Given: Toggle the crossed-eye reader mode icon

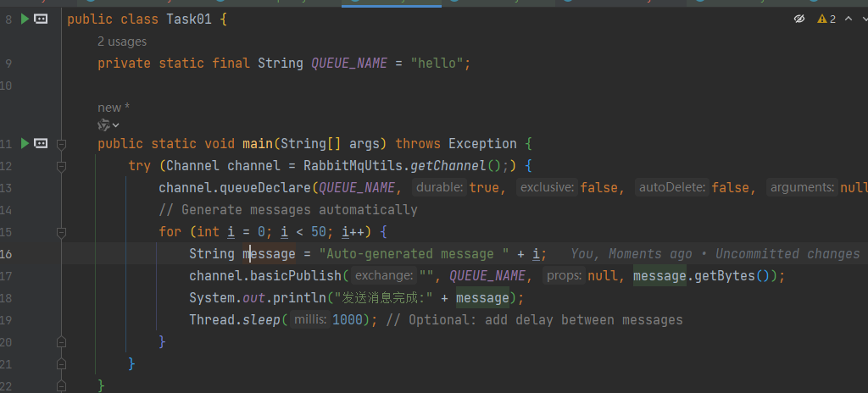Looking at the screenshot, I should [798, 19].
